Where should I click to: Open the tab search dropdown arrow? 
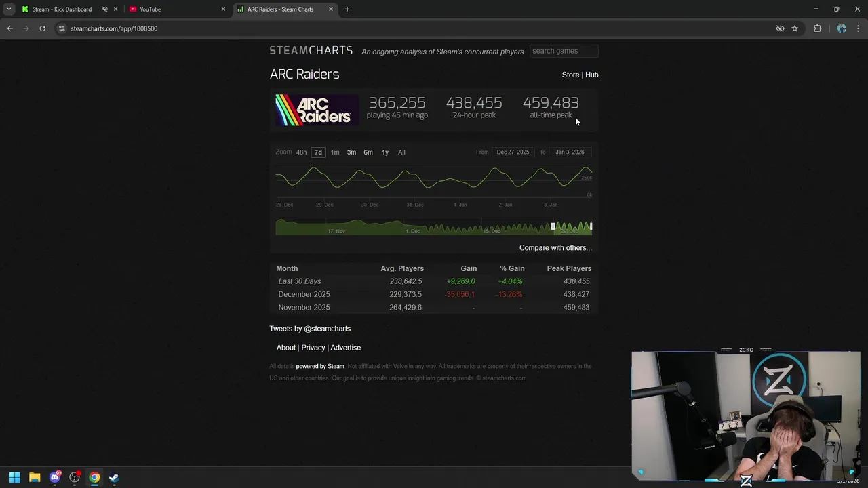coord(9,9)
